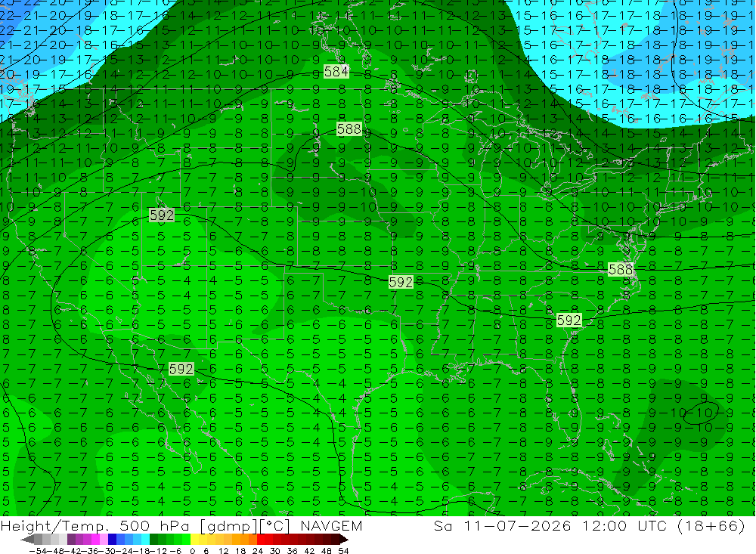Screen dimensions: 756x554
Task: Click the 584 height contour label
Action: pyautogui.click(x=336, y=72)
